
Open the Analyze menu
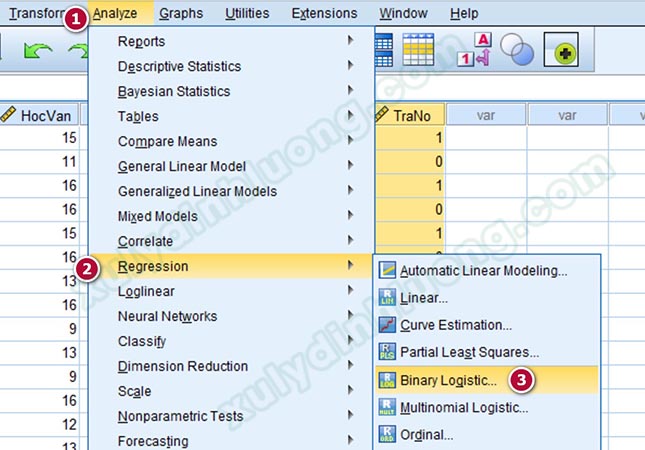coord(115,13)
